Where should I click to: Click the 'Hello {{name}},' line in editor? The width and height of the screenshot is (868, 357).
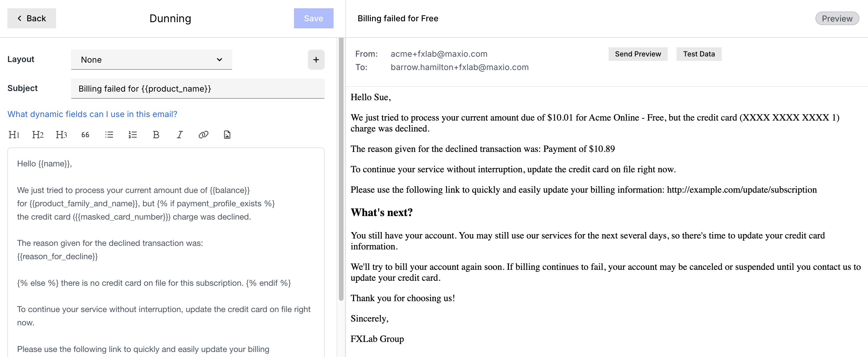coord(45,164)
